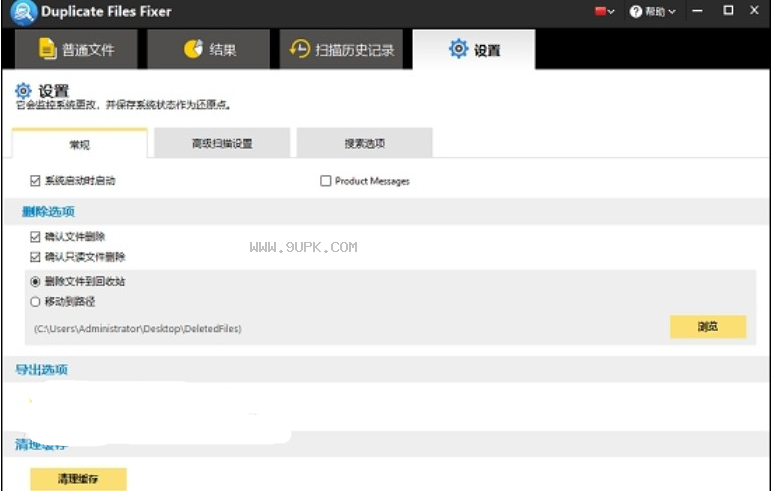This screenshot has height=500, width=771.
Task: Select 删除文件到回收站 radio option
Action: tap(35, 282)
